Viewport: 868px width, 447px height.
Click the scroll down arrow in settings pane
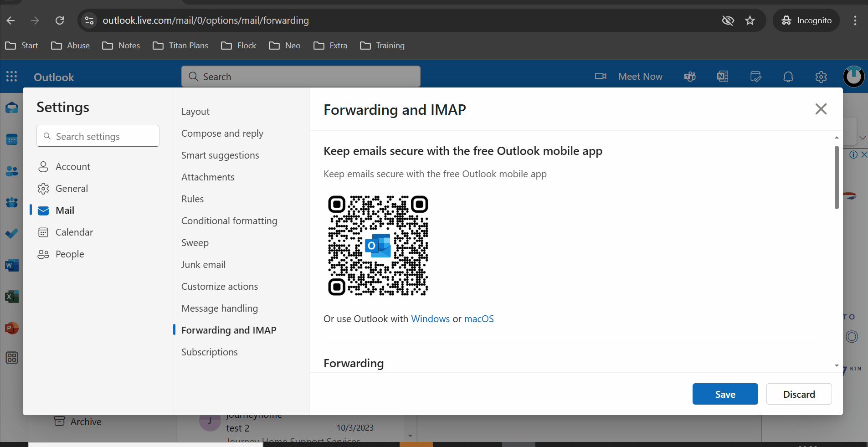(x=837, y=365)
